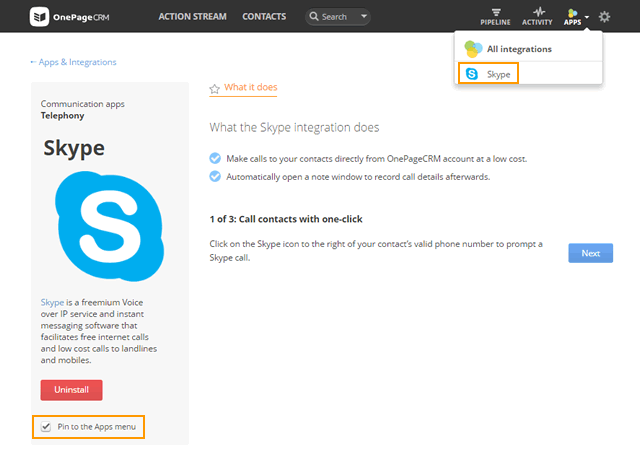Click the Telephony category label

[x=62, y=116]
